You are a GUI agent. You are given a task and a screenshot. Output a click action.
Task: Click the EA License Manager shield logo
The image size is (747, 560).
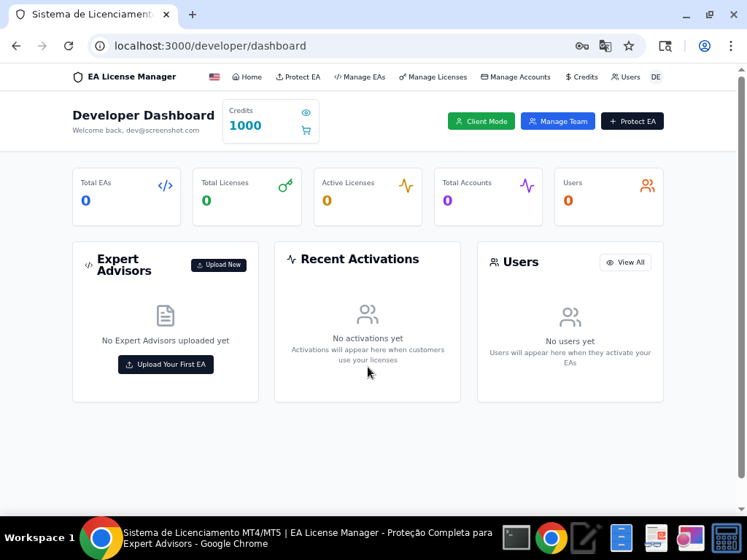[x=77, y=77]
